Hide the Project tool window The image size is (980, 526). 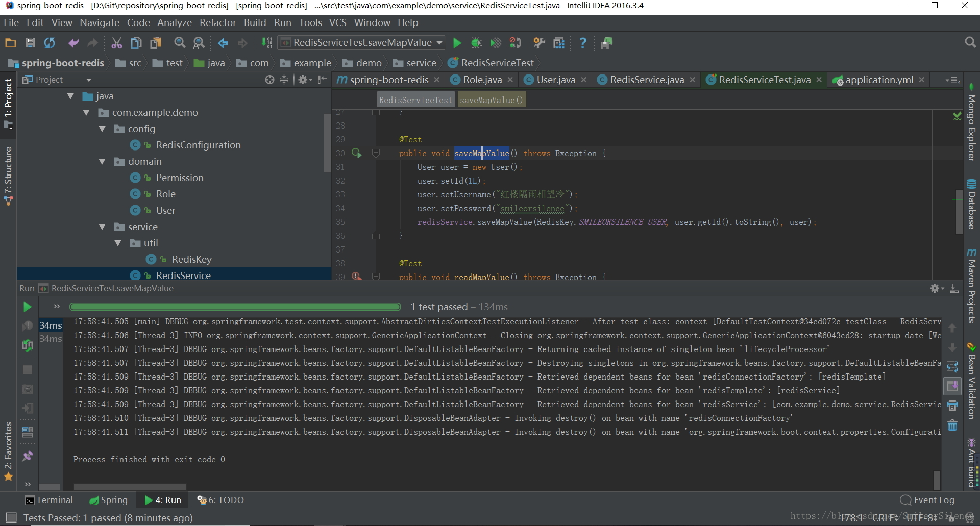pyautogui.click(x=322, y=80)
